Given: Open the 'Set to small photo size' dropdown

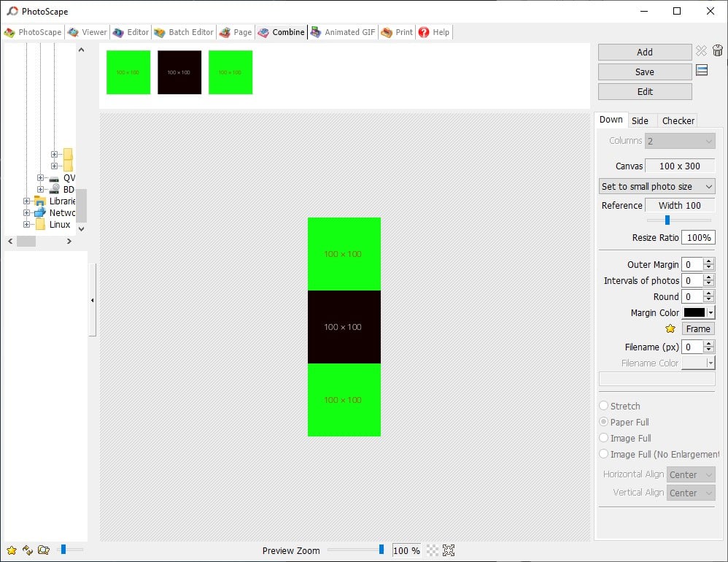Looking at the screenshot, I should click(x=657, y=186).
